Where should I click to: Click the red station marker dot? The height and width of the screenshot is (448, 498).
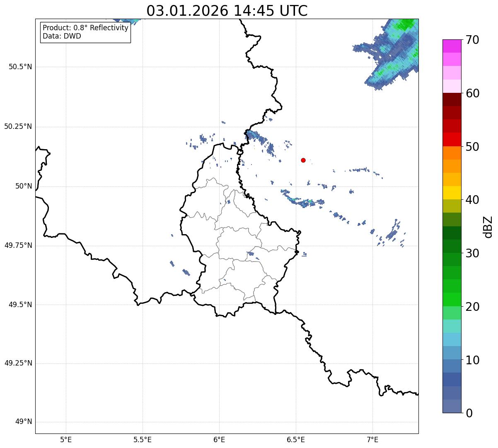(x=303, y=160)
